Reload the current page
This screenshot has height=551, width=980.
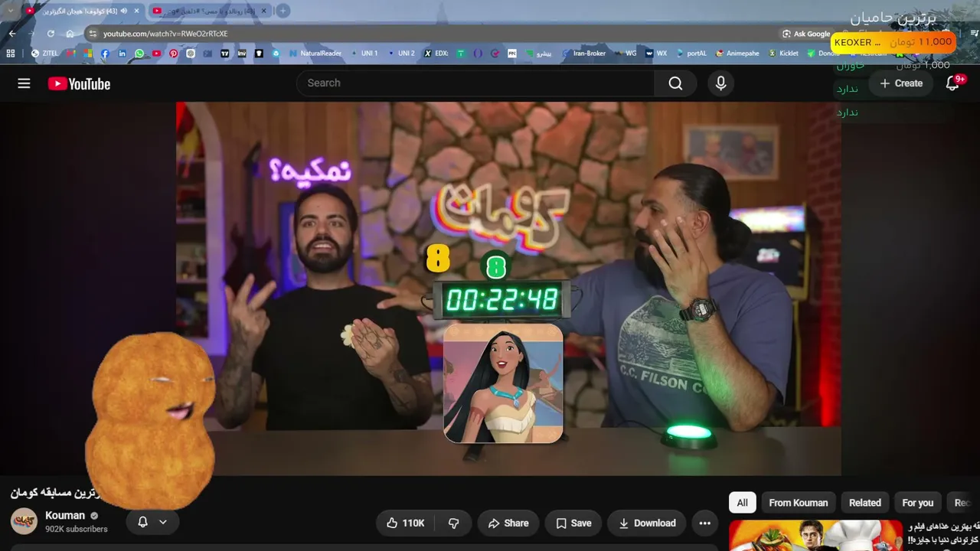coord(51,34)
